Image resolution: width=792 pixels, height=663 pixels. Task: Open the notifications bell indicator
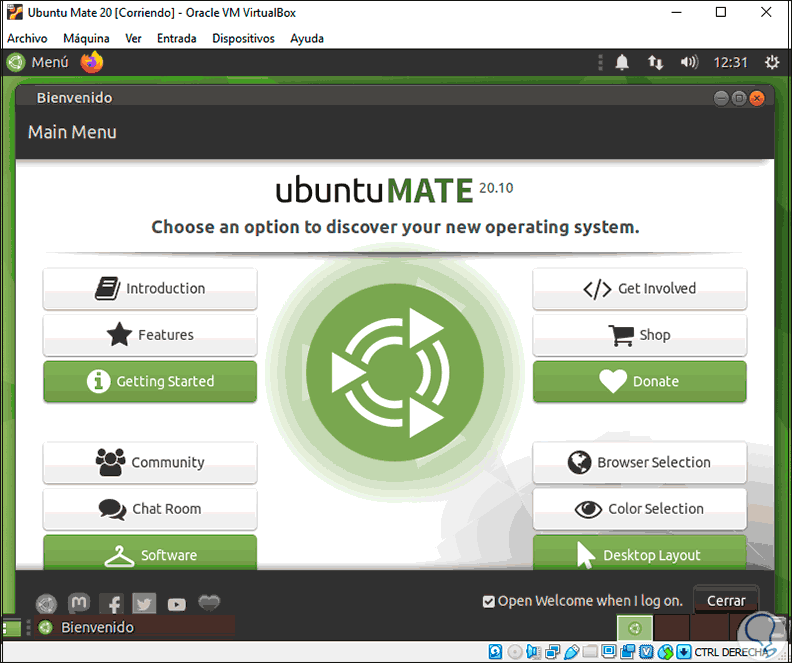[x=622, y=62]
